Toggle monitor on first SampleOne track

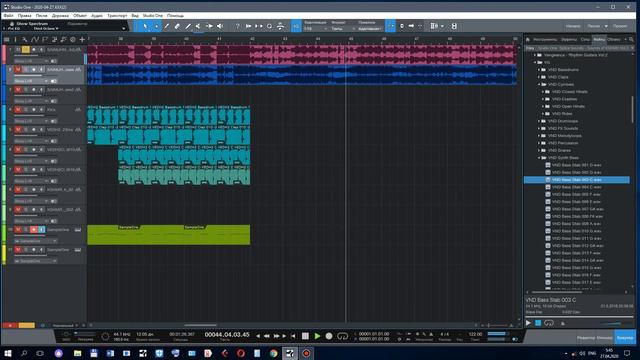tap(41, 229)
